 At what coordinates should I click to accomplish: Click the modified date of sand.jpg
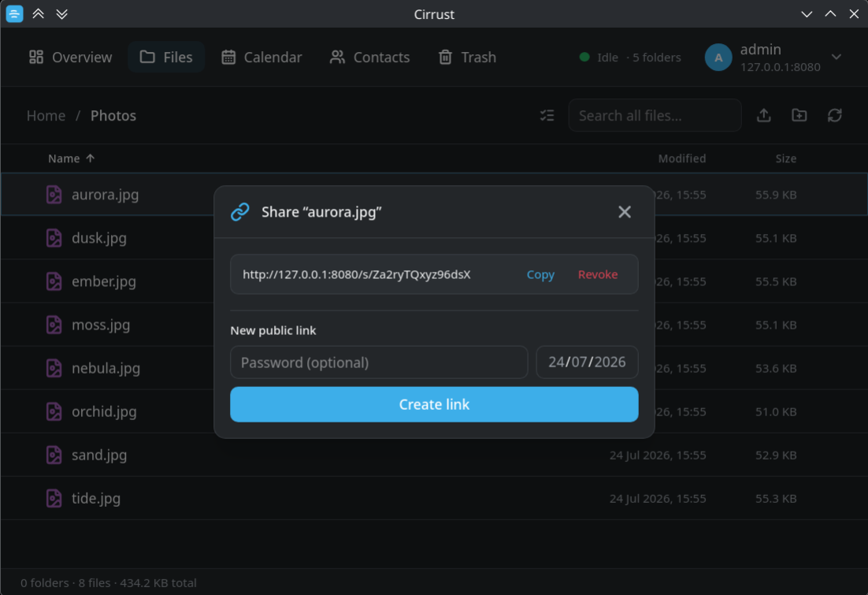[x=658, y=455]
